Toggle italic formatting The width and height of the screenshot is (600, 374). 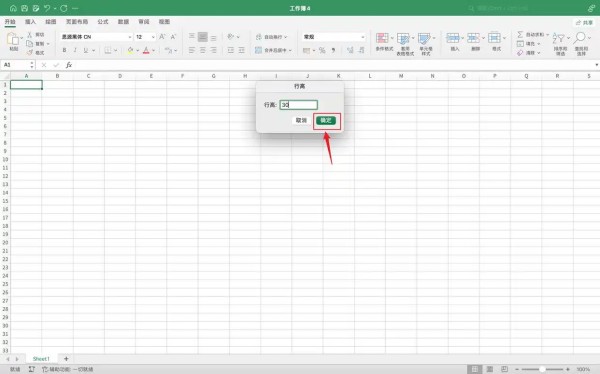[x=75, y=50]
